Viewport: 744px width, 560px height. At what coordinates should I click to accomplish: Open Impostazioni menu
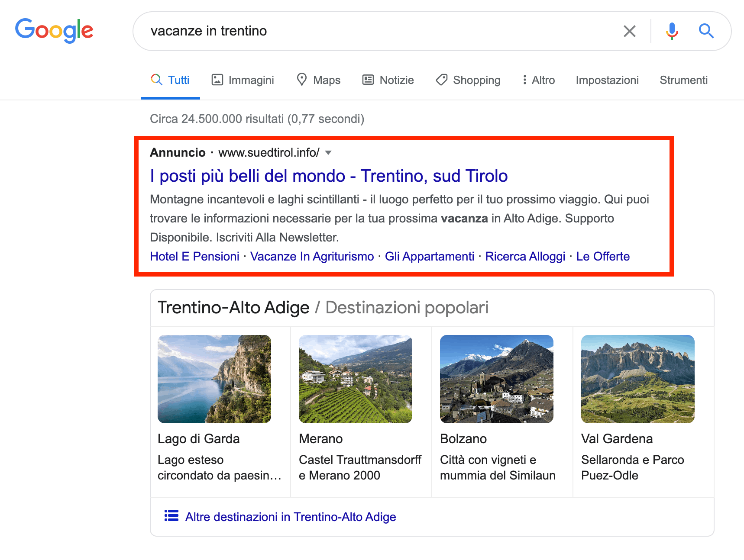pyautogui.click(x=607, y=80)
